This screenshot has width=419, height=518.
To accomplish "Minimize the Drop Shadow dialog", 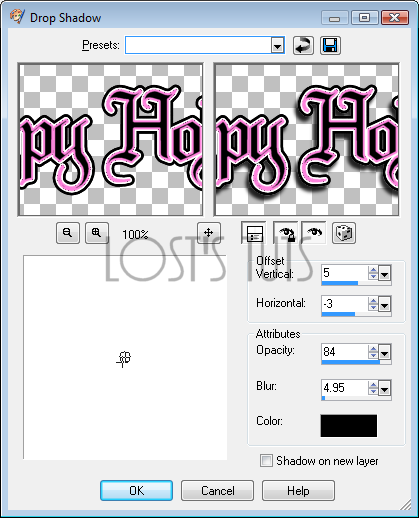I will (x=334, y=18).
